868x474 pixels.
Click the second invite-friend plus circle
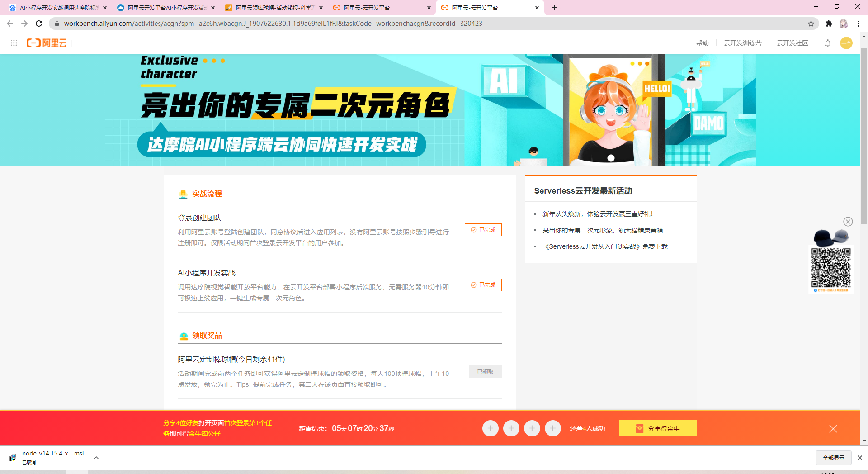[x=511, y=428]
